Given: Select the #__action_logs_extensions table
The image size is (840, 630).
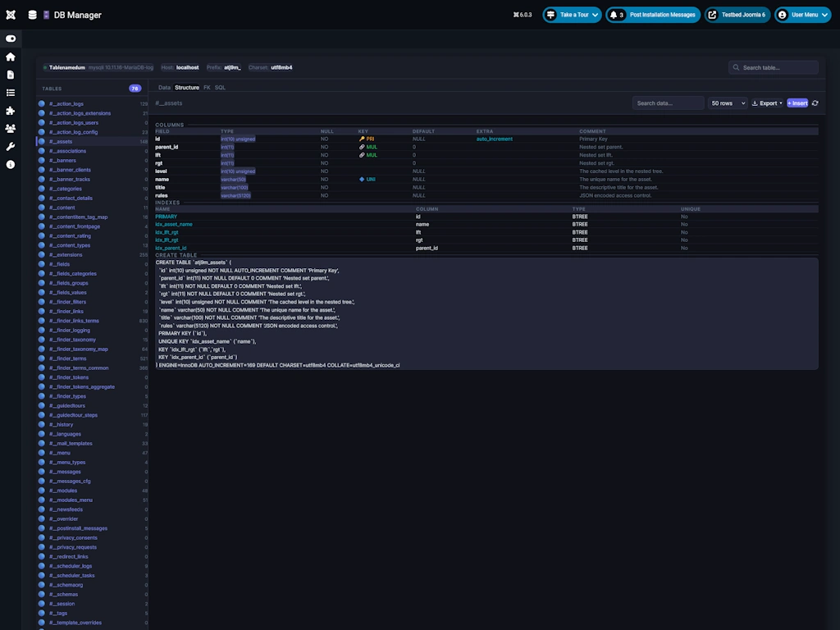Looking at the screenshot, I should 92,113.
